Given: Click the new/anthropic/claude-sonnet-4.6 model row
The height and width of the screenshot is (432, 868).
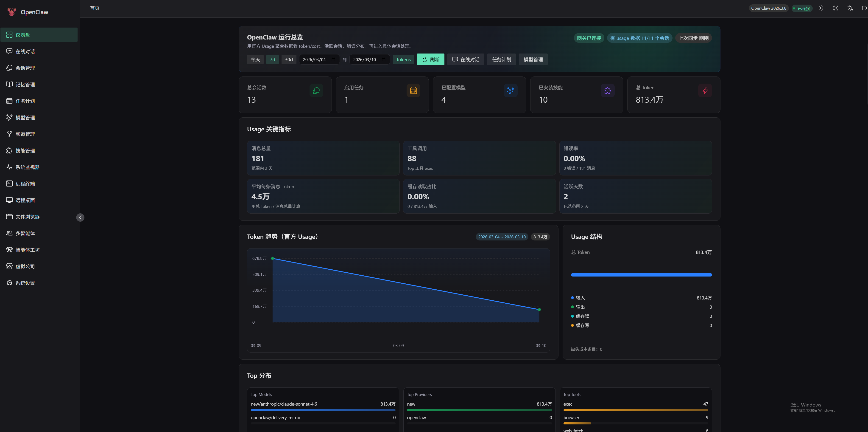Looking at the screenshot, I should [323, 406].
